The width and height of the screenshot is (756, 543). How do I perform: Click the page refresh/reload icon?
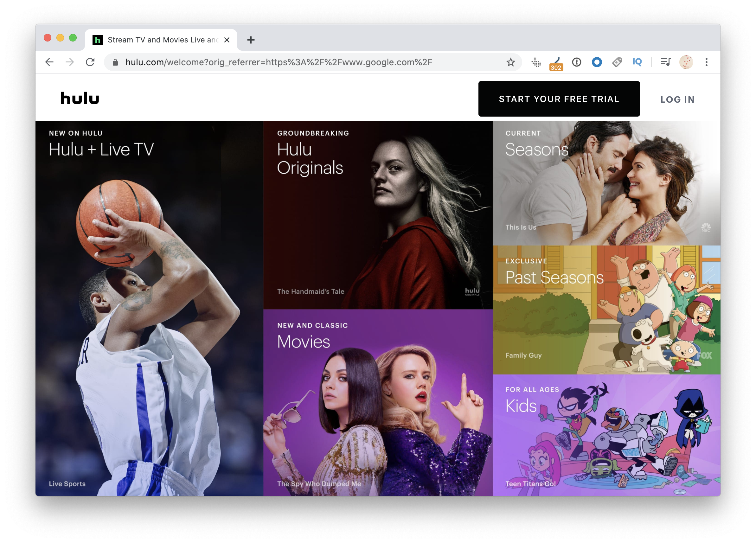(x=92, y=62)
